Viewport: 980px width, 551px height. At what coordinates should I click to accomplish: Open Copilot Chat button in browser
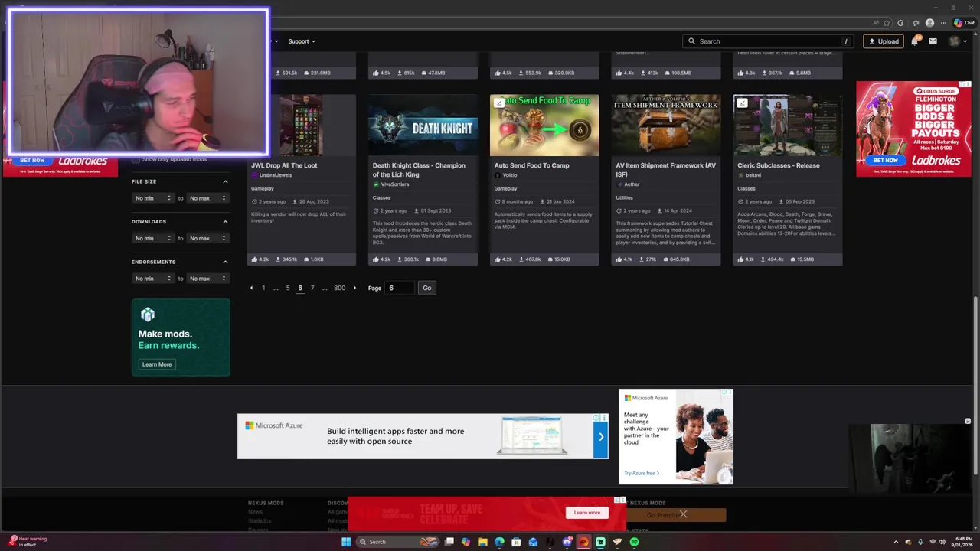[964, 23]
